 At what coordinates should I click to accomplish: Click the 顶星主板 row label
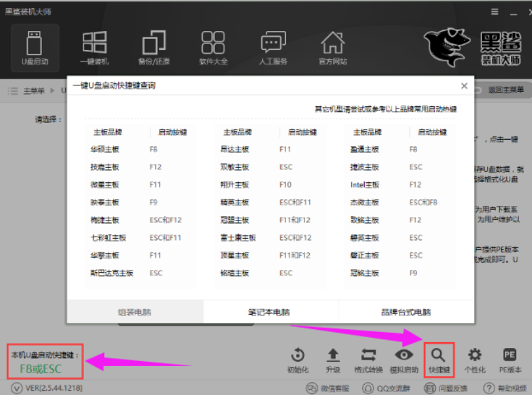pos(235,255)
